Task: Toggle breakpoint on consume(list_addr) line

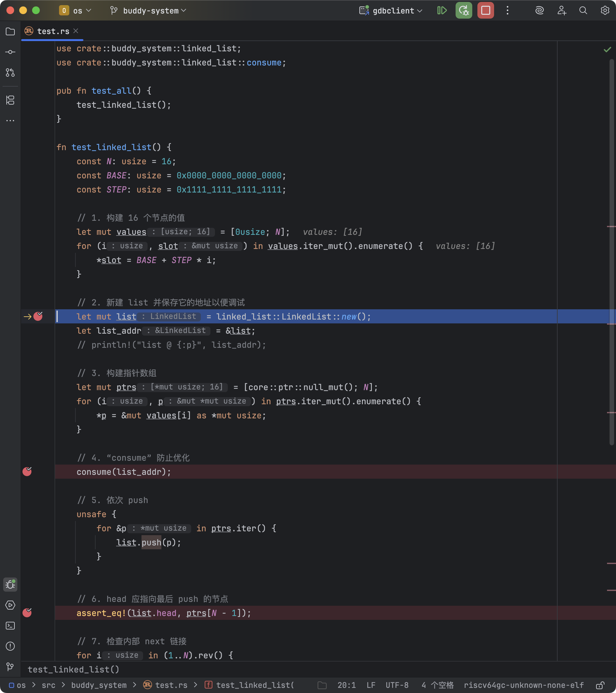Action: pos(27,472)
